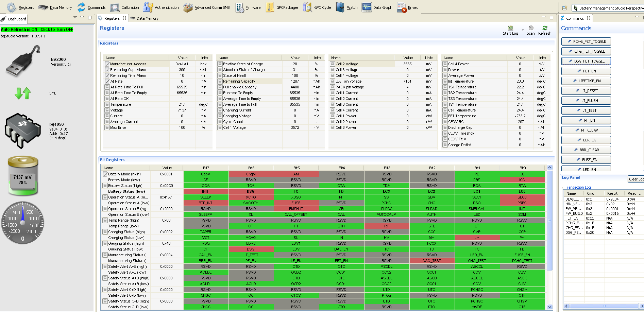Select the Commands panel tab
This screenshot has width=644, height=312.
pos(575,18)
